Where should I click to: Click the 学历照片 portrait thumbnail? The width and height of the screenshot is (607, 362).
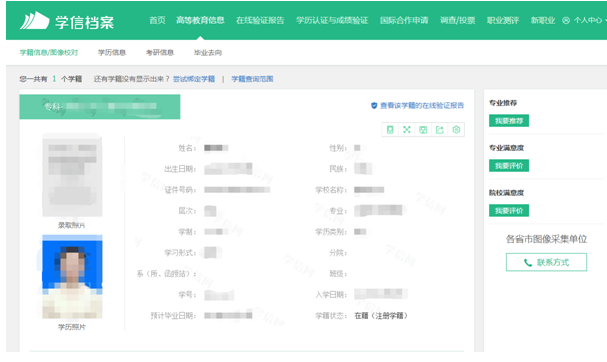click(72, 276)
